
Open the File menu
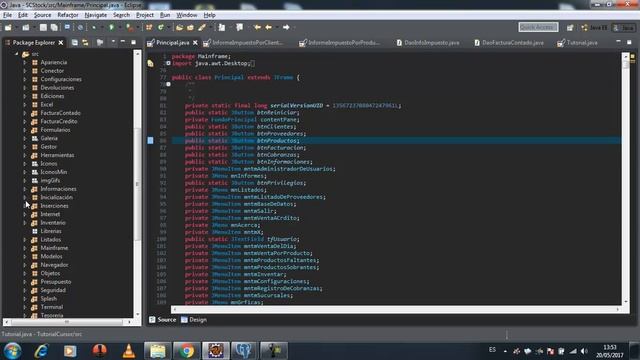click(7, 15)
